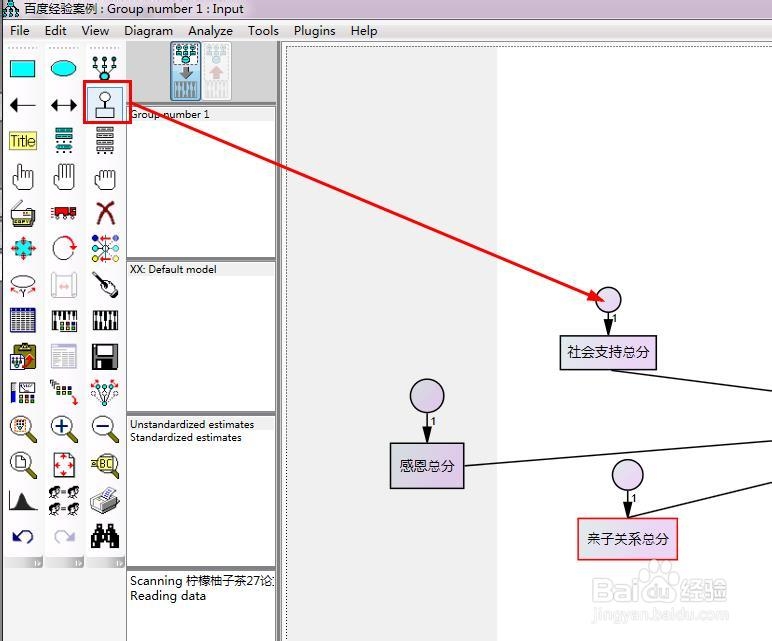772x641 pixels.
Task: Select the reposition diagram scroll tool
Action: pyautogui.click(x=64, y=285)
